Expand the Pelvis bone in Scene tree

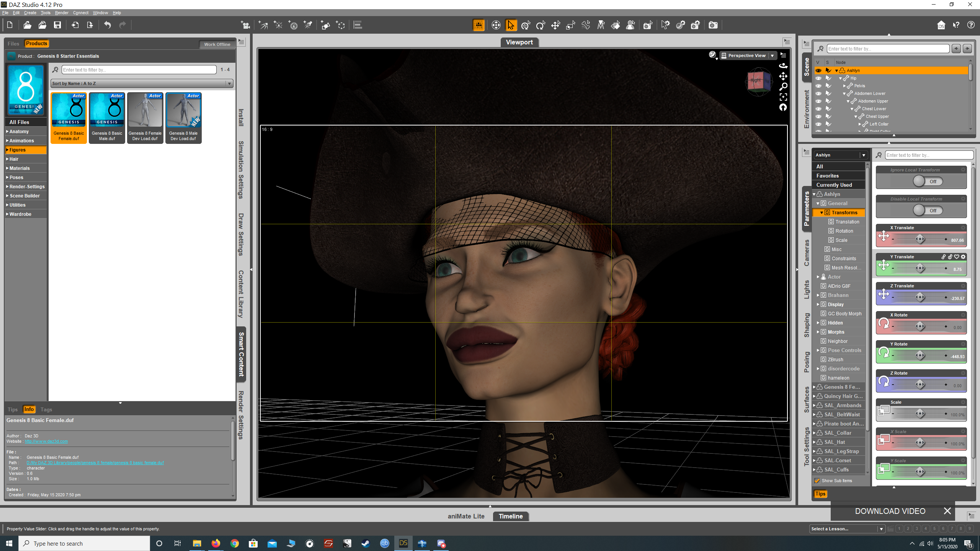coord(844,86)
